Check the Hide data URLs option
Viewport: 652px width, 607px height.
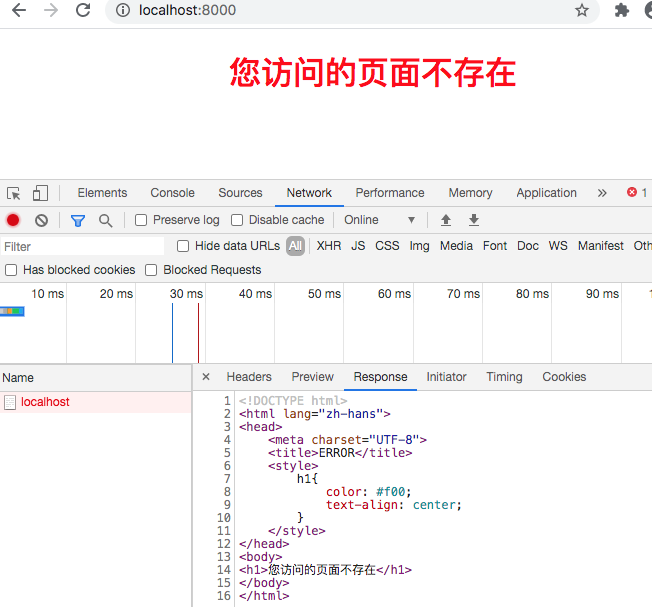click(x=183, y=246)
